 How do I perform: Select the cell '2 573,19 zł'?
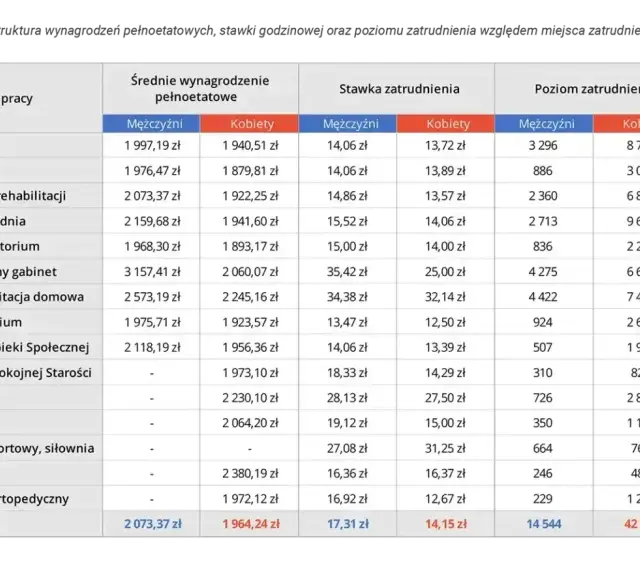152,297
